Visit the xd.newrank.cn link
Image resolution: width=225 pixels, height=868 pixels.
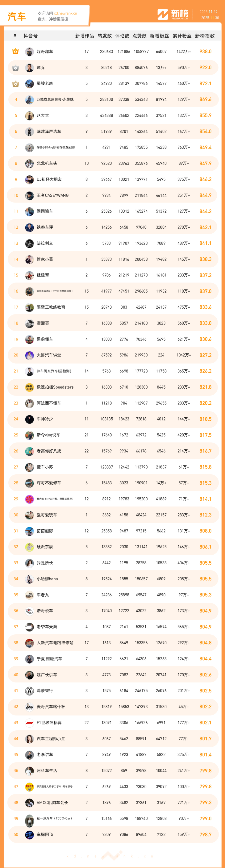click(65, 14)
